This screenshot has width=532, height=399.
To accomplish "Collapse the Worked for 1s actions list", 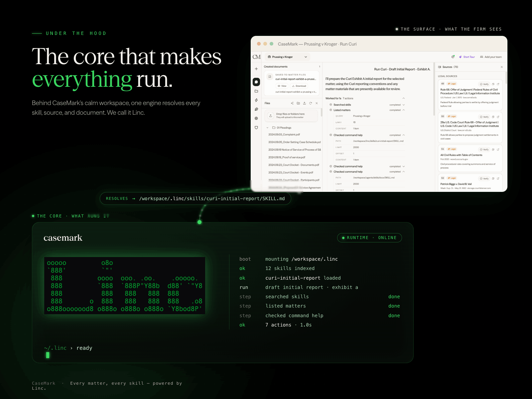I will (404, 98).
